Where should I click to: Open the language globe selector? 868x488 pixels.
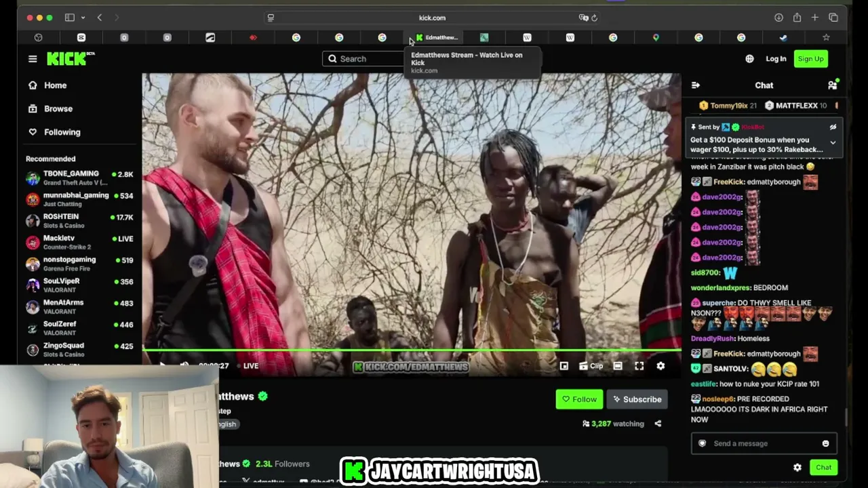coord(749,59)
